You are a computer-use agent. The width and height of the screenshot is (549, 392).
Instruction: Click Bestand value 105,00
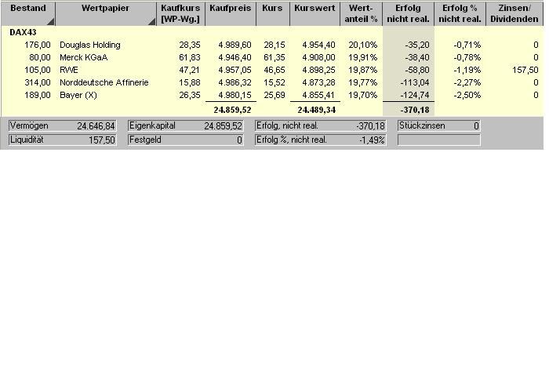point(38,70)
